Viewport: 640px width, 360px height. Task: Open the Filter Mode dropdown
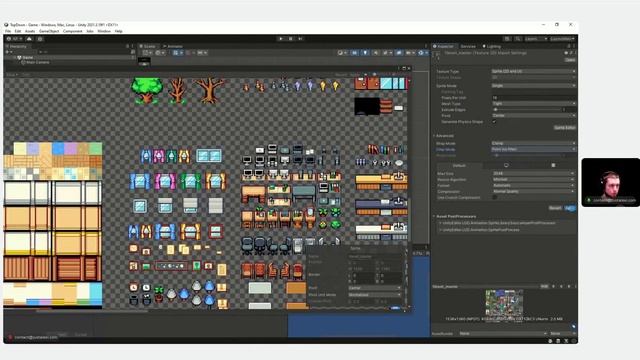[x=533, y=149]
